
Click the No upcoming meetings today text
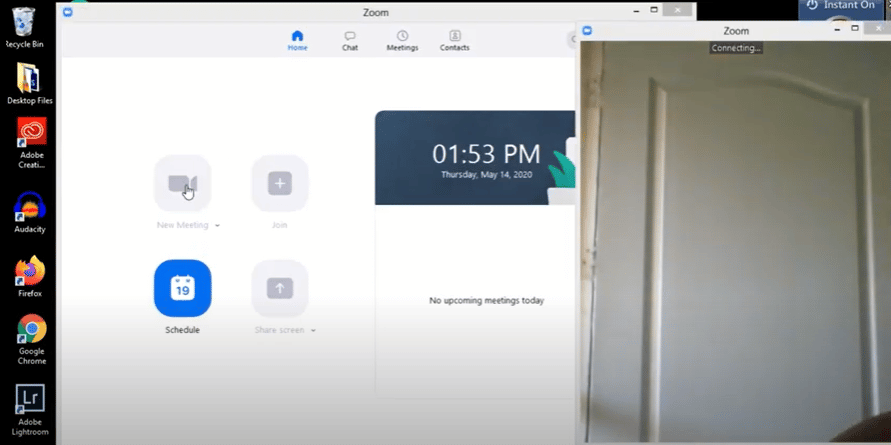[x=486, y=301]
